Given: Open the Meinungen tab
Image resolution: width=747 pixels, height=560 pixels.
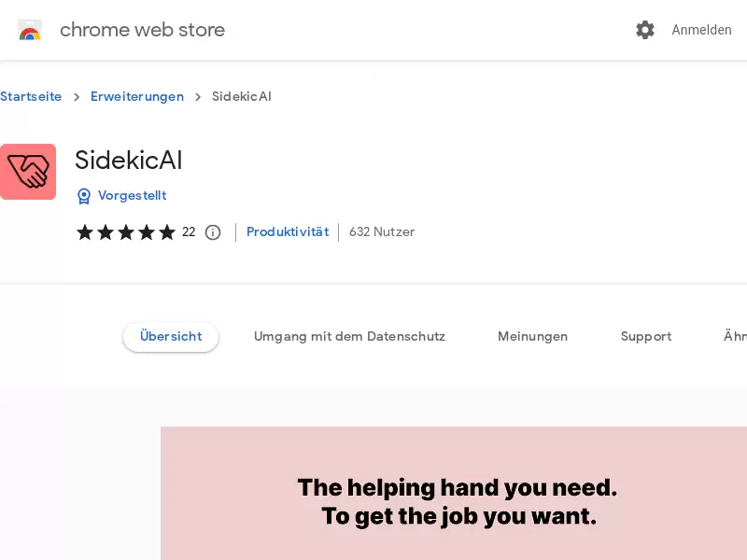Looking at the screenshot, I should tap(532, 337).
